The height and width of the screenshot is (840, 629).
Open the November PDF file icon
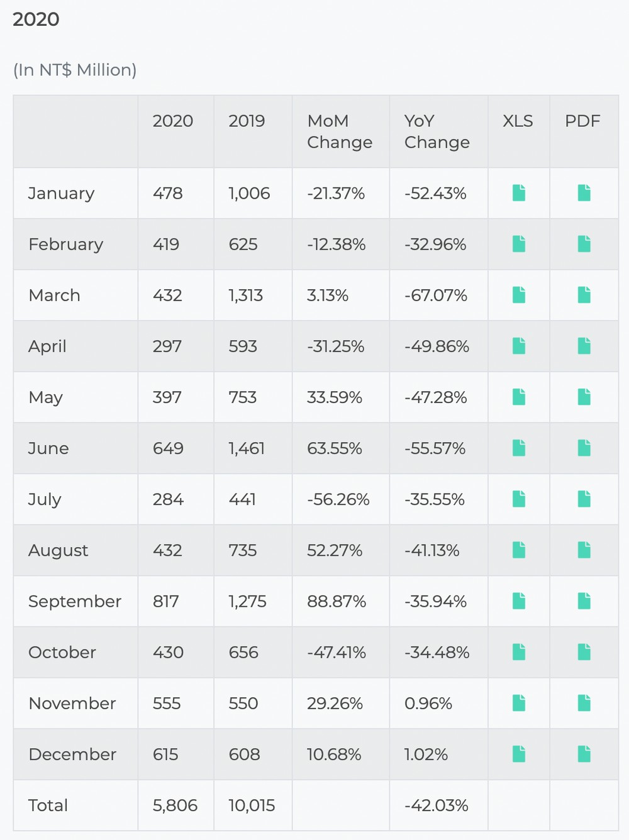coord(584,703)
